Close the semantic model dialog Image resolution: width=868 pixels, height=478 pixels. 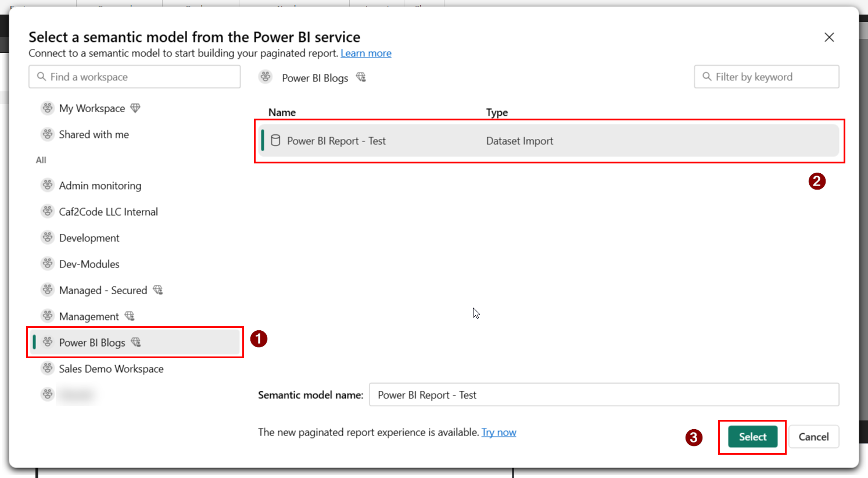pos(829,37)
